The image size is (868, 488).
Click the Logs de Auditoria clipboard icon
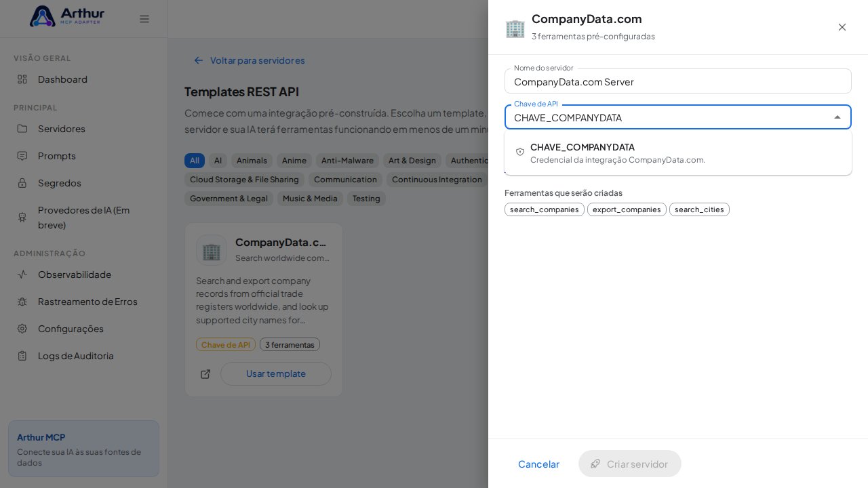[x=22, y=356]
